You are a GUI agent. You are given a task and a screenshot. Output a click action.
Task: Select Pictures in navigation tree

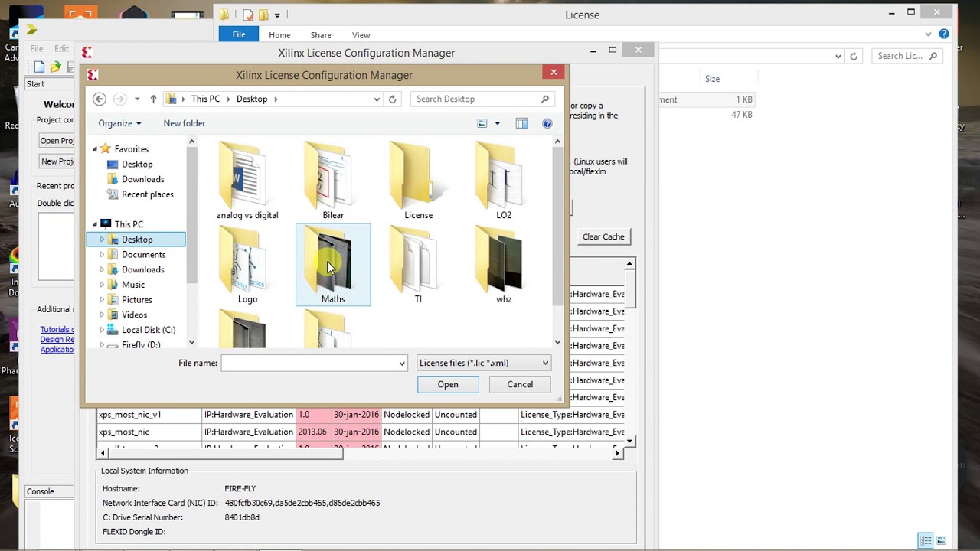click(136, 300)
